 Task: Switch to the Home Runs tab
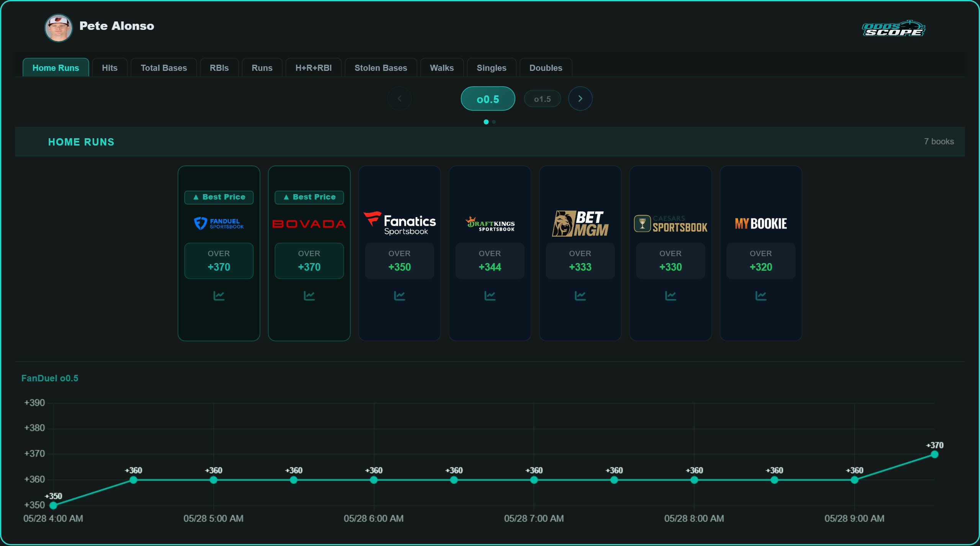point(56,67)
